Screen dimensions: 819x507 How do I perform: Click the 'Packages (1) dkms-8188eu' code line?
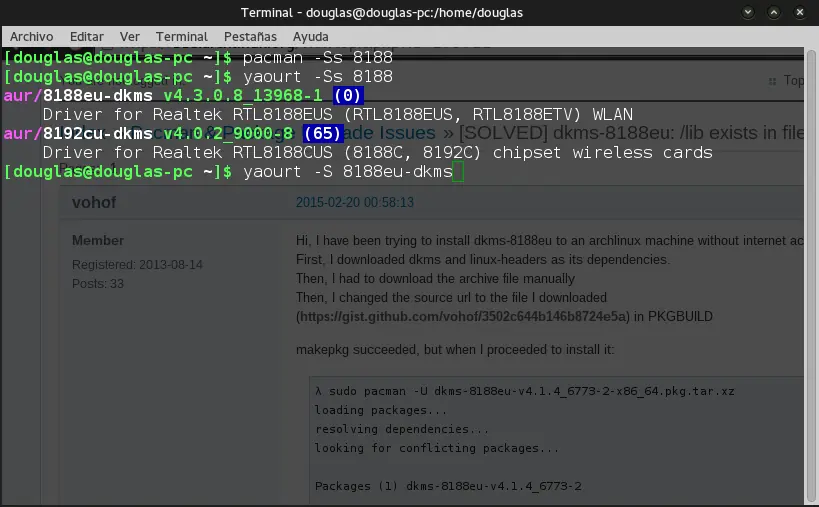tap(448, 486)
